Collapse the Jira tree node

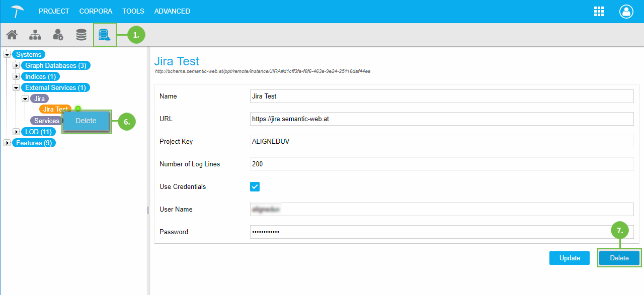[25, 99]
